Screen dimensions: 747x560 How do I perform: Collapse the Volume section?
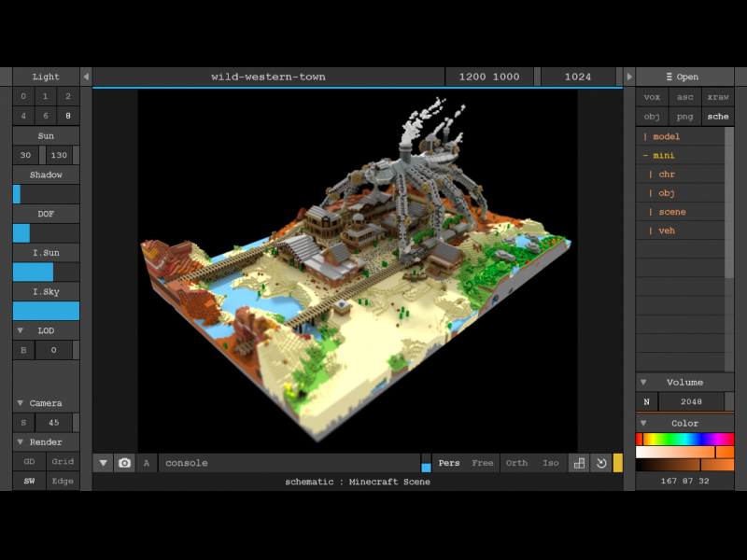coord(642,382)
